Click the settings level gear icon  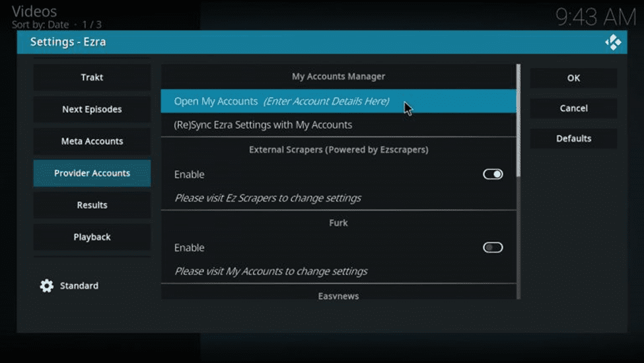[x=47, y=286]
